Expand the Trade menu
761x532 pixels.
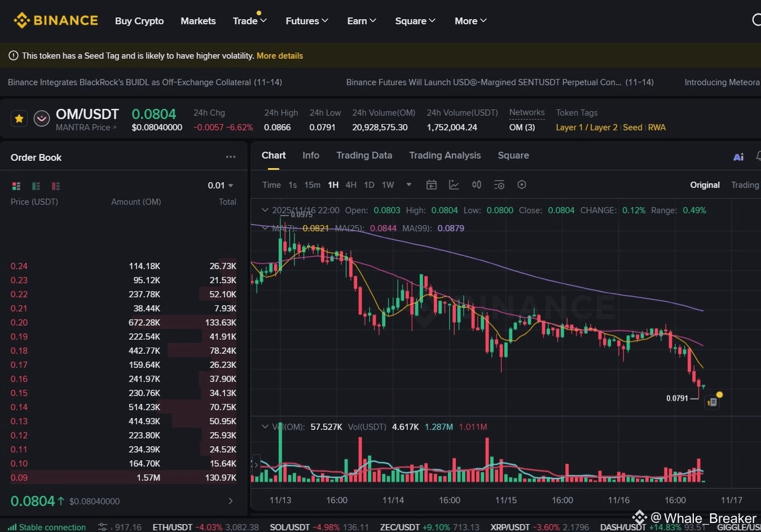click(250, 21)
